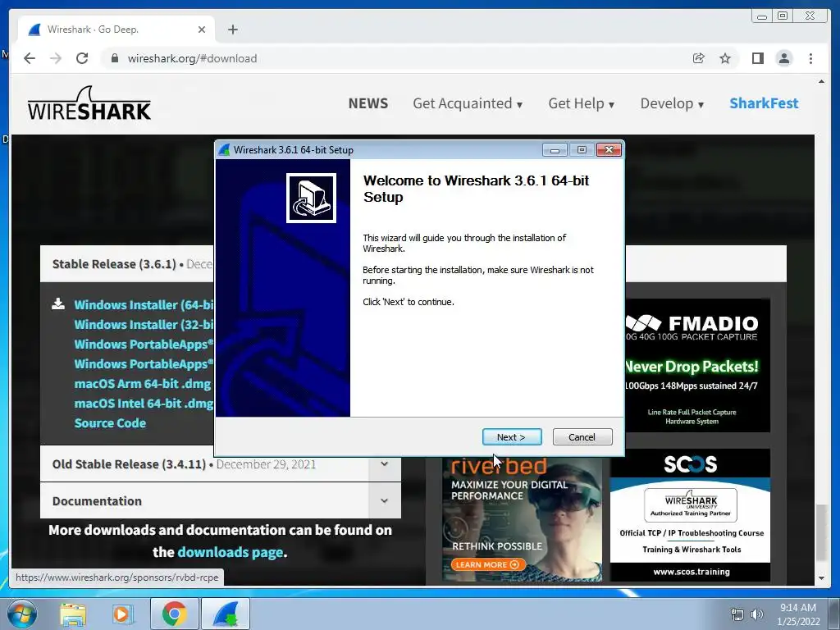Click the Chrome forward arrow
Image resolution: width=840 pixels, height=630 pixels.
click(x=56, y=58)
